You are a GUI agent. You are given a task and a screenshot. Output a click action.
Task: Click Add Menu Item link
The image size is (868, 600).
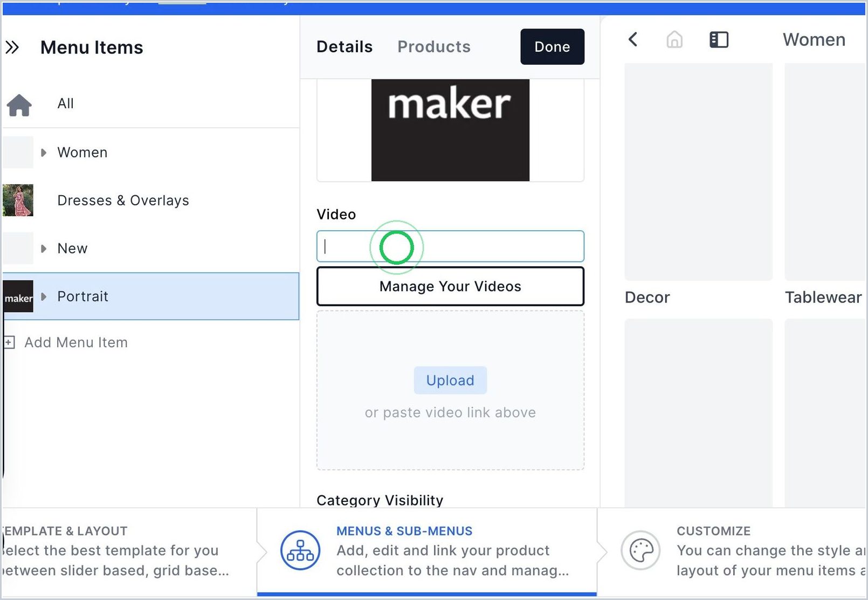(x=76, y=342)
